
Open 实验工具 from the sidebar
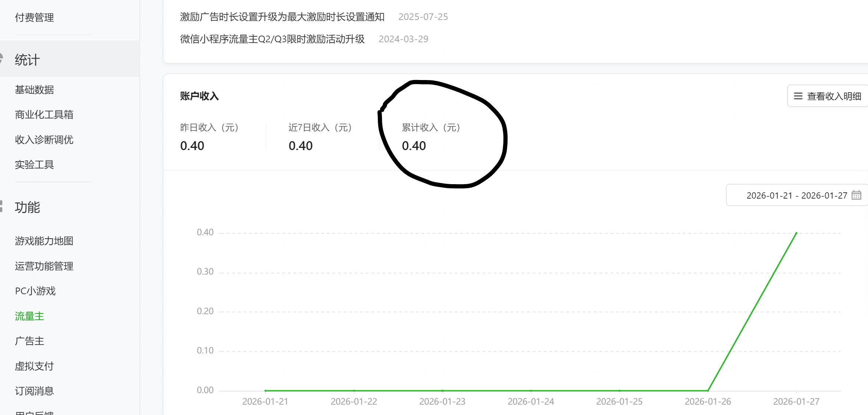34,165
